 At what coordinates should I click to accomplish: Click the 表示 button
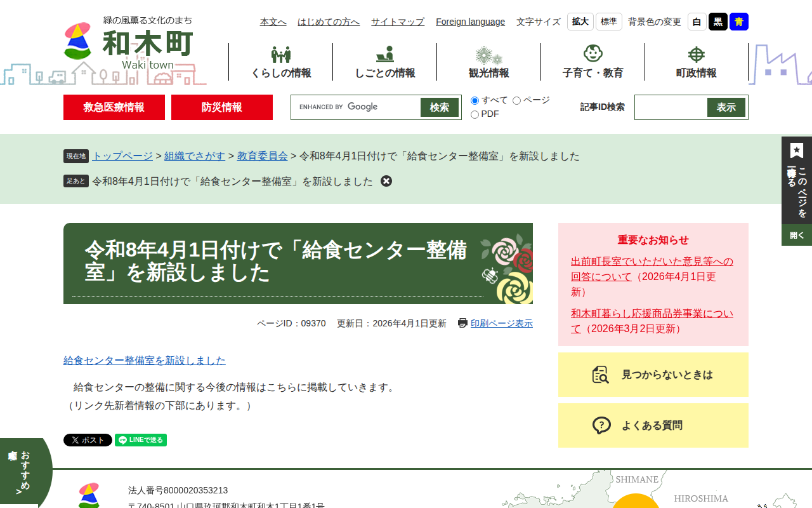tap(726, 107)
